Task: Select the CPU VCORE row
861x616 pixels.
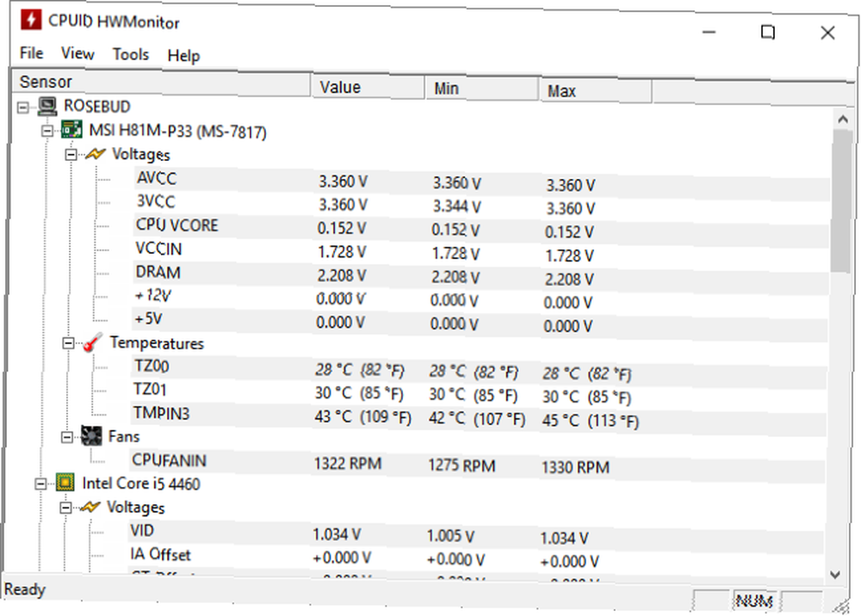Action: click(482, 228)
